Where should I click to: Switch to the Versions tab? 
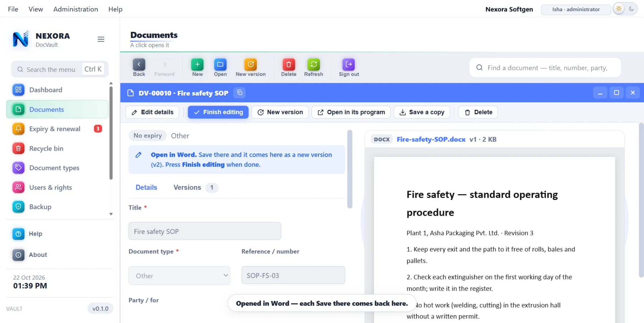pos(195,187)
